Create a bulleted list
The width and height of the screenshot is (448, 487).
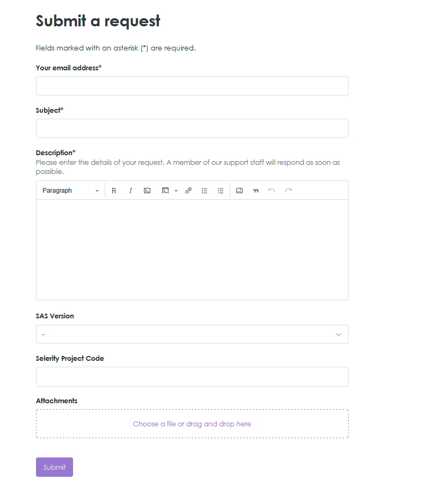[205, 191]
